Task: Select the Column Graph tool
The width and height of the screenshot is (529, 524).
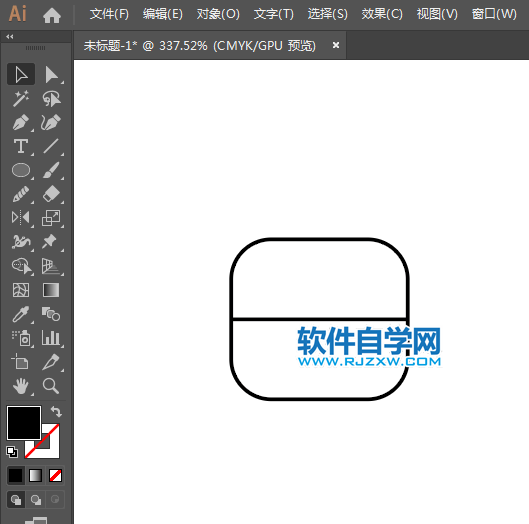Action: click(x=51, y=338)
